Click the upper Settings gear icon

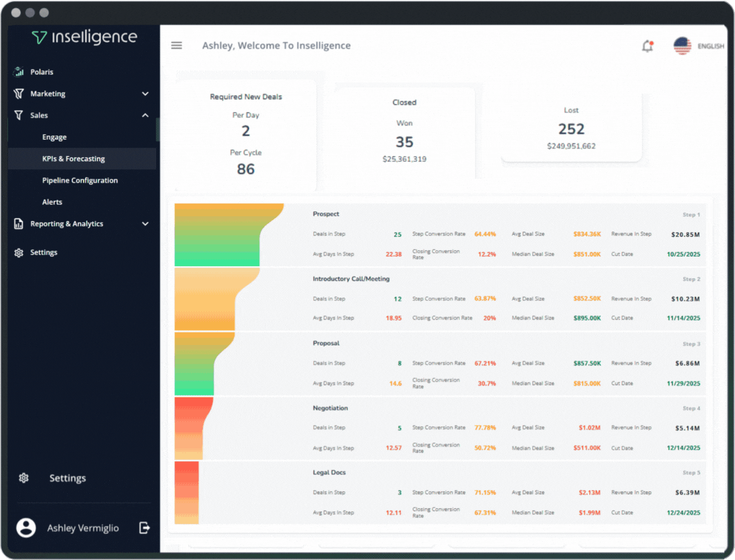click(19, 252)
